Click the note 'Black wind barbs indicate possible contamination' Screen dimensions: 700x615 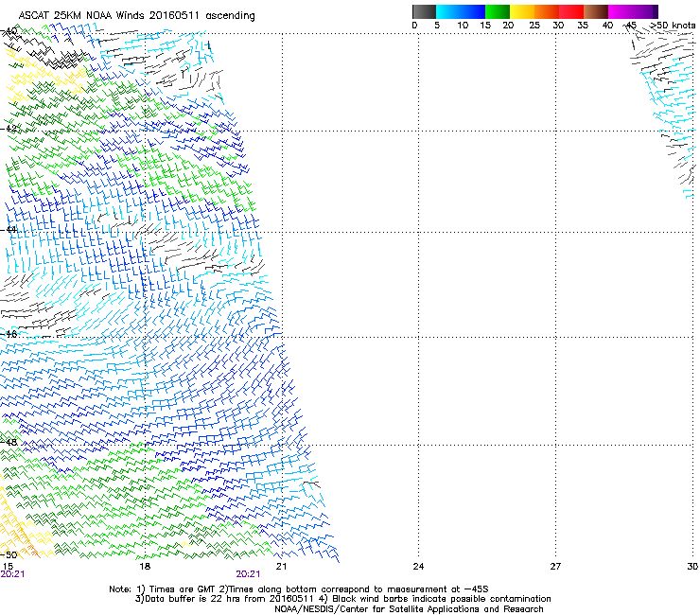(x=442, y=599)
